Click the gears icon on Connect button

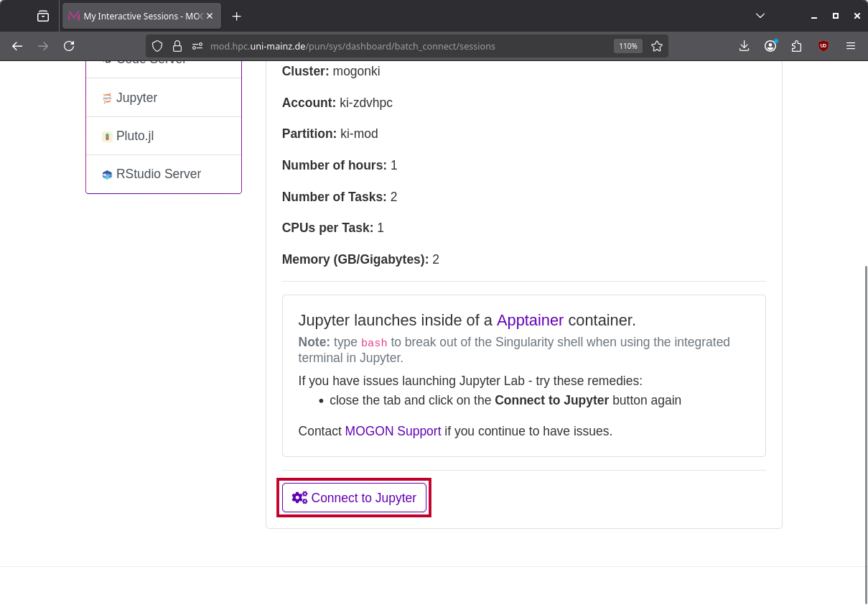coord(299,498)
